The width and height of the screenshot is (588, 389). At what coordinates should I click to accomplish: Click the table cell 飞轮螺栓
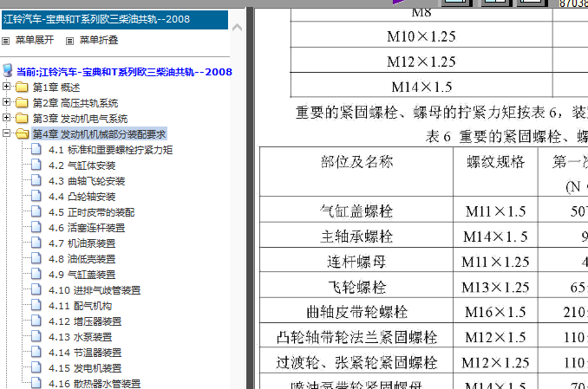tap(356, 286)
